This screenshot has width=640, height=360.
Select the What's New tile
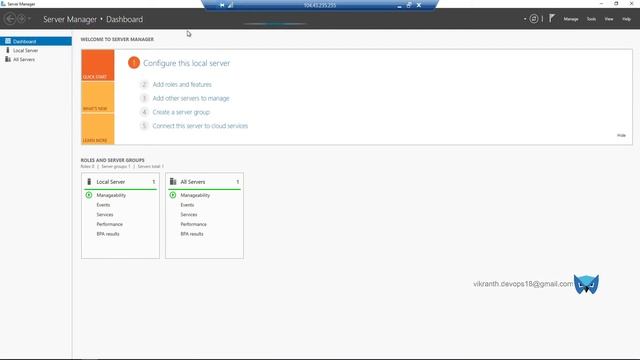coord(98,97)
